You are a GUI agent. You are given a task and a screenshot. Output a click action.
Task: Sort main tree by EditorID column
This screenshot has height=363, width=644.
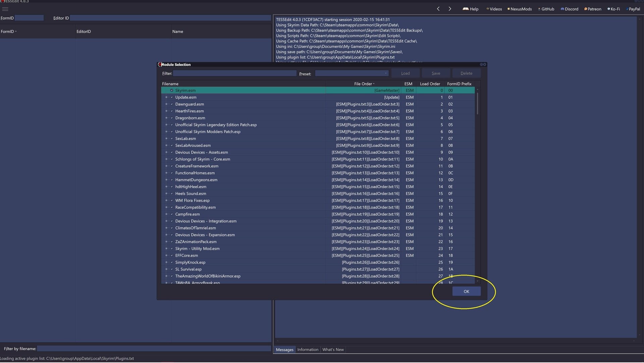(x=123, y=32)
